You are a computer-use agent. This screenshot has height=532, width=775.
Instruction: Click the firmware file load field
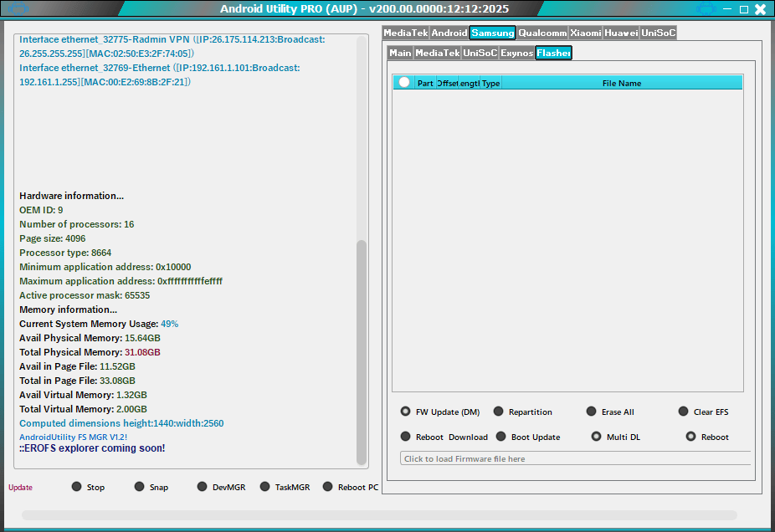click(x=574, y=458)
